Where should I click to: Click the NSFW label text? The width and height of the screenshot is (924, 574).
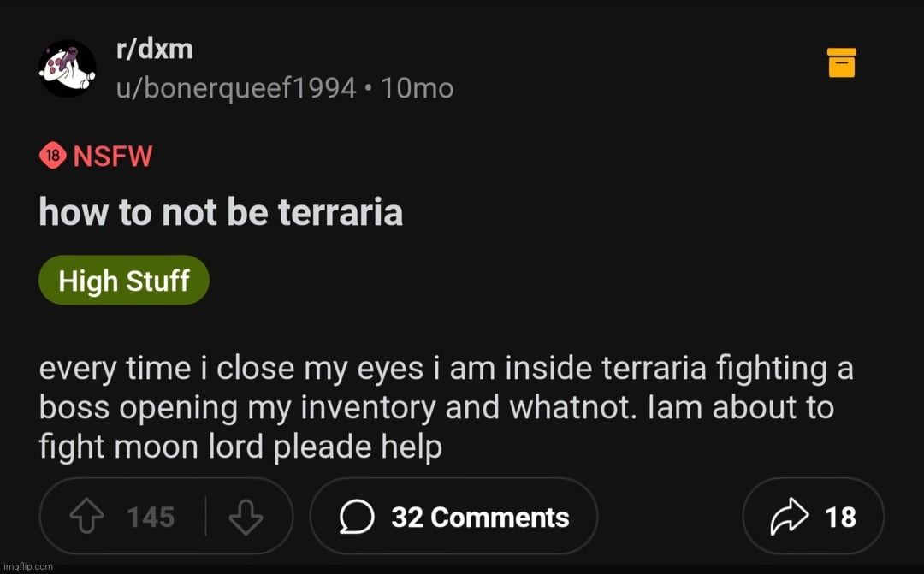pyautogui.click(x=112, y=157)
